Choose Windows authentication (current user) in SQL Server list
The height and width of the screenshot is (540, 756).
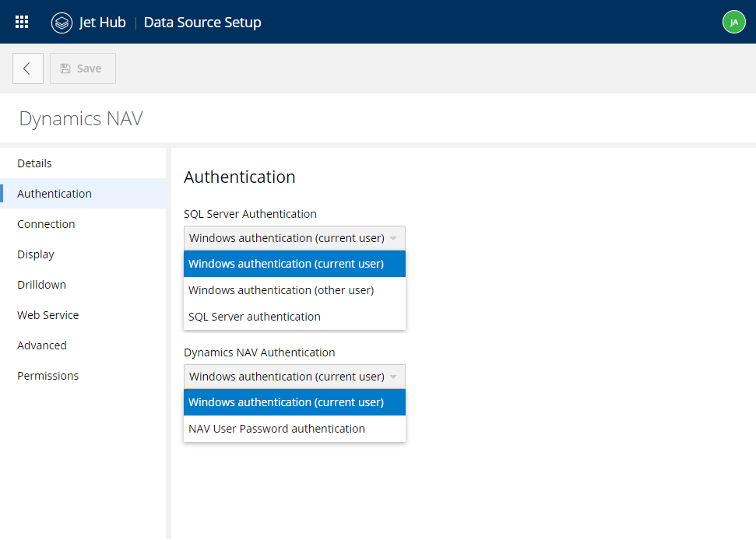click(294, 264)
